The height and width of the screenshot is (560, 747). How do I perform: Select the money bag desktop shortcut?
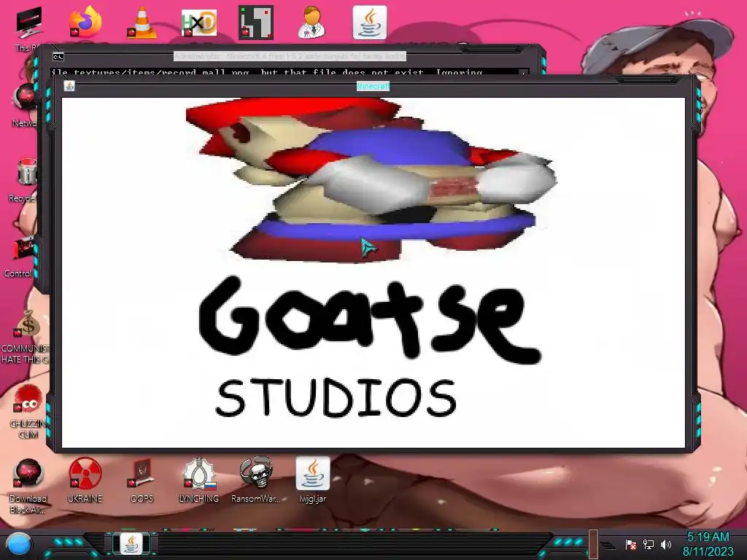tap(28, 324)
